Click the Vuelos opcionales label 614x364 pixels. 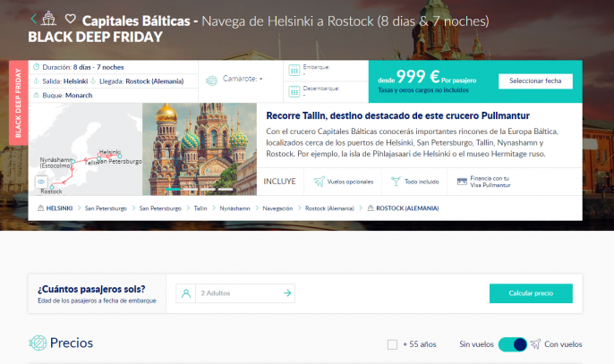[x=350, y=182]
